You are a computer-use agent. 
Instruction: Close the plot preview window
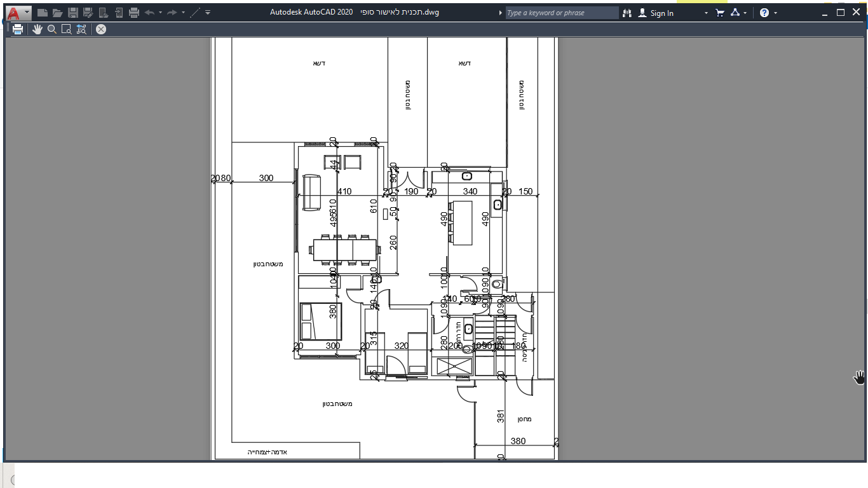pyautogui.click(x=101, y=29)
